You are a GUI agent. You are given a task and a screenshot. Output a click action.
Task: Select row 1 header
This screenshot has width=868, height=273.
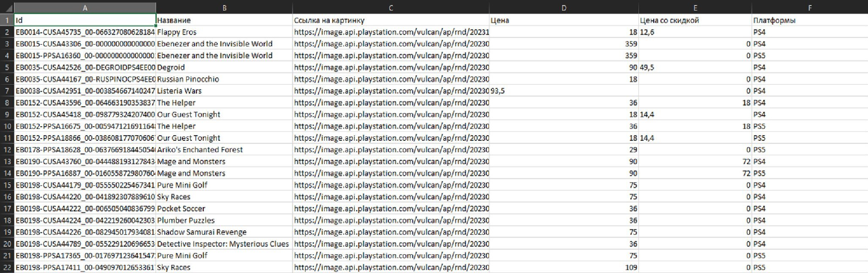pyautogui.click(x=7, y=20)
